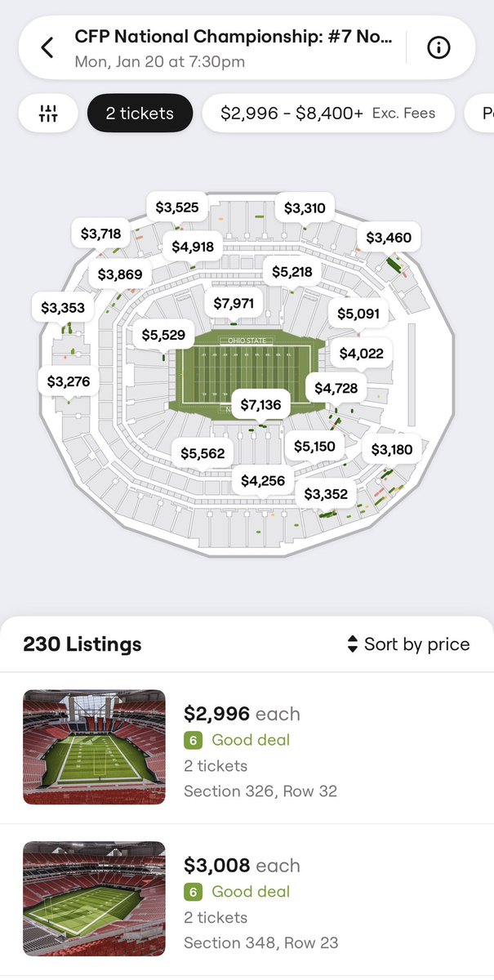The image size is (494, 980).
Task: Select the $5,529 price bubble
Action: click(163, 335)
